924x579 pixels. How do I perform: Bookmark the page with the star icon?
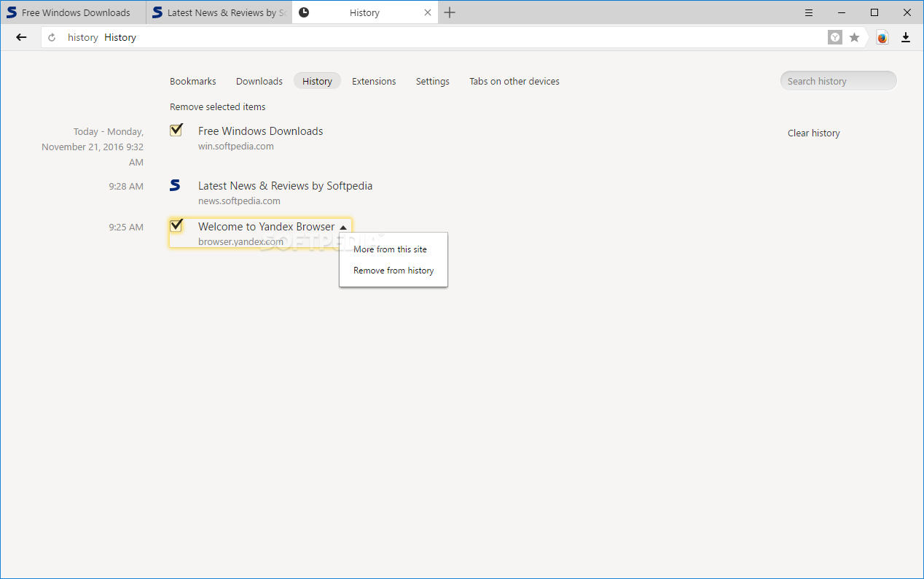point(855,37)
